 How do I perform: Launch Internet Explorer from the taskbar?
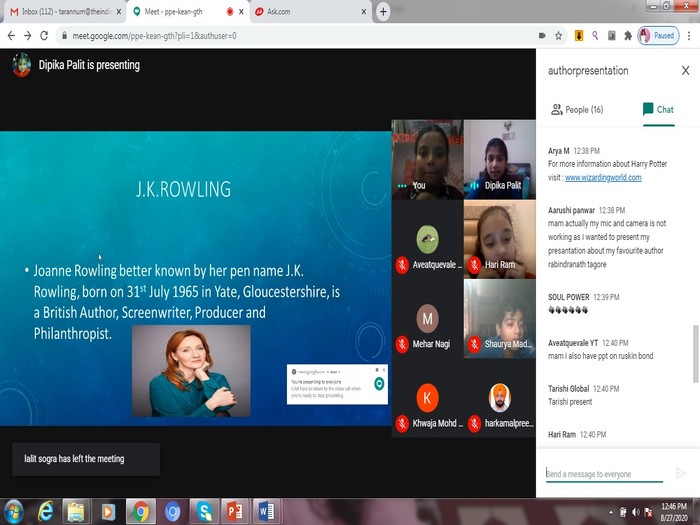[x=45, y=512]
